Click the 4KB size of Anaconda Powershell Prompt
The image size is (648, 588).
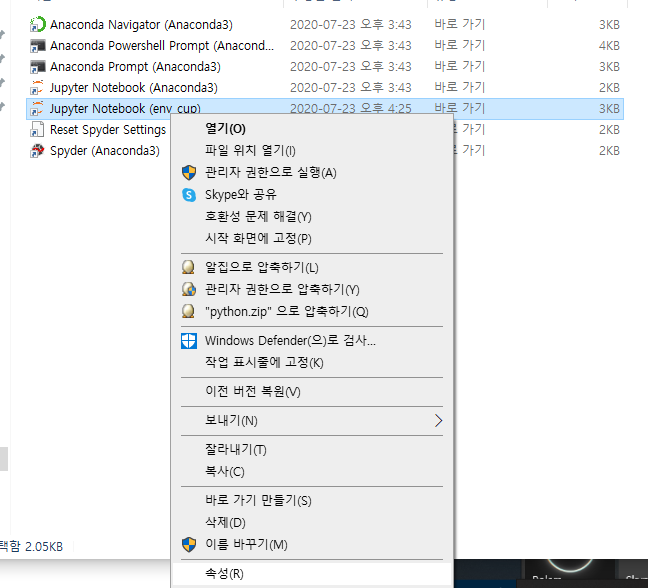coord(609,46)
